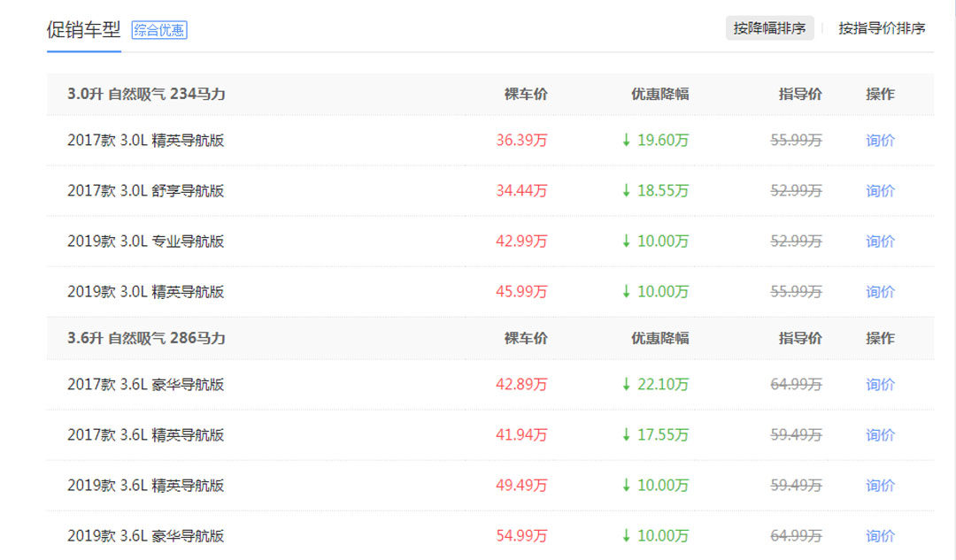Sort by 按指导价排序
The image size is (956, 560).
click(882, 28)
